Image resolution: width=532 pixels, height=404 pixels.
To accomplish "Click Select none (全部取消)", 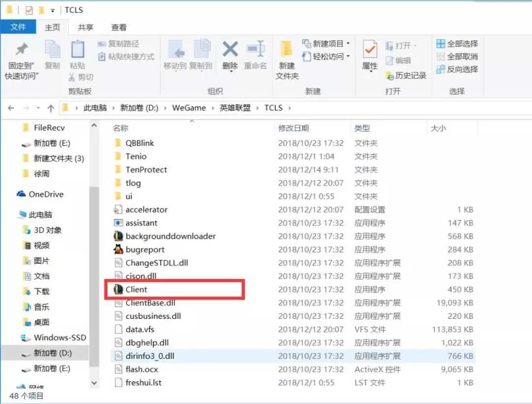I will pyautogui.click(x=457, y=57).
